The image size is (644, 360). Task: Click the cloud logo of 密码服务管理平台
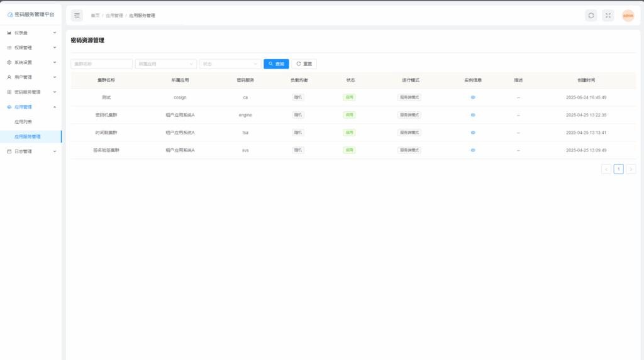pos(9,14)
